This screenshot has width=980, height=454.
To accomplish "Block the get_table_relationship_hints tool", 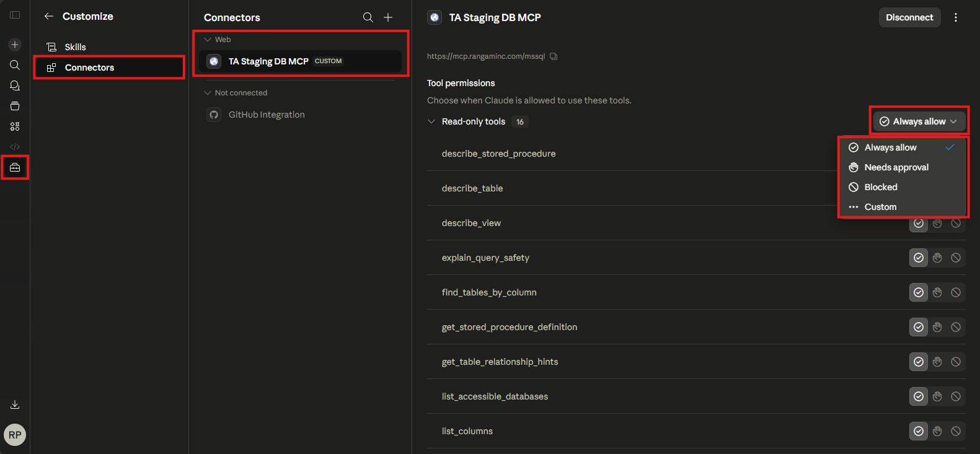I will 956,362.
